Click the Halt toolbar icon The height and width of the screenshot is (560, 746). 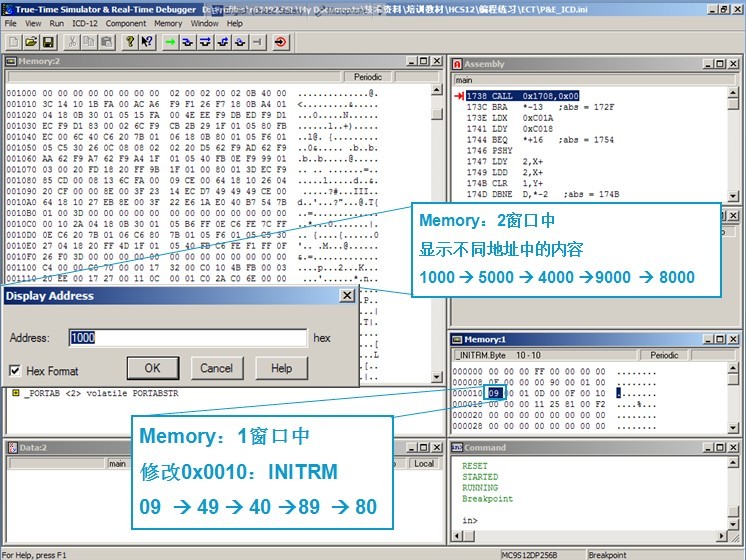(x=257, y=42)
